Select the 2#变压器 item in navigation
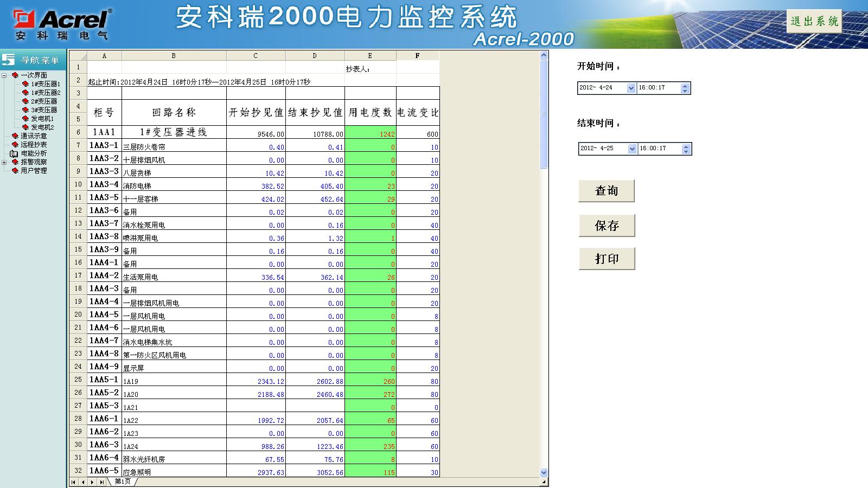868x488 pixels. pyautogui.click(x=44, y=101)
